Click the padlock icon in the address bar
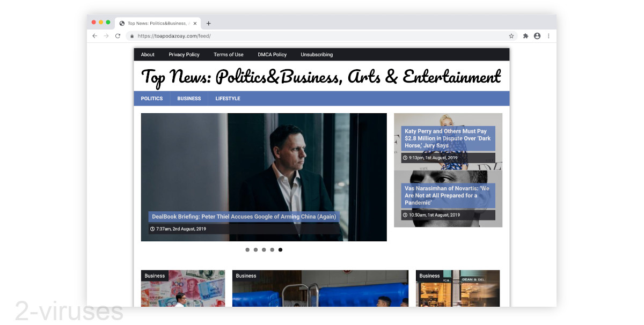This screenshot has width=644, height=325. (132, 36)
